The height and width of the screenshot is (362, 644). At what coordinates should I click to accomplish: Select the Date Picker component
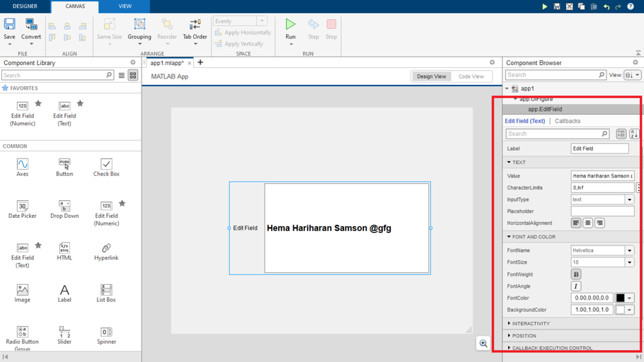(x=23, y=208)
